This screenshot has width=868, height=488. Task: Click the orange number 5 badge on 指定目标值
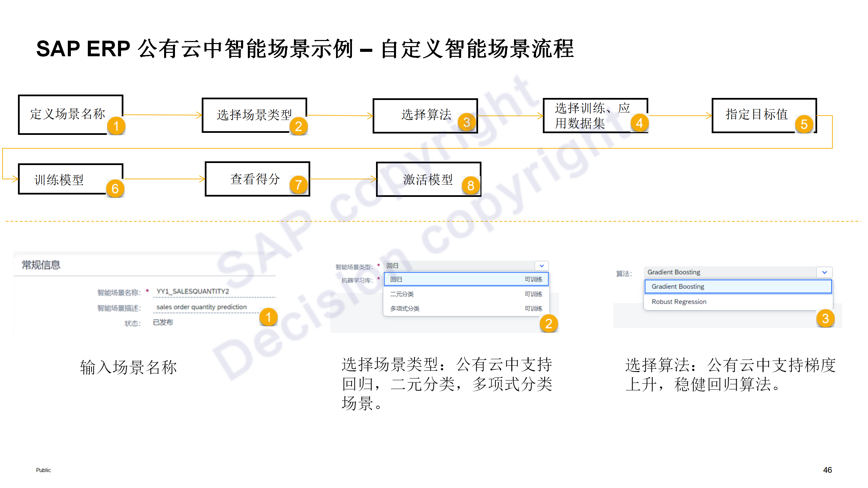tap(804, 124)
